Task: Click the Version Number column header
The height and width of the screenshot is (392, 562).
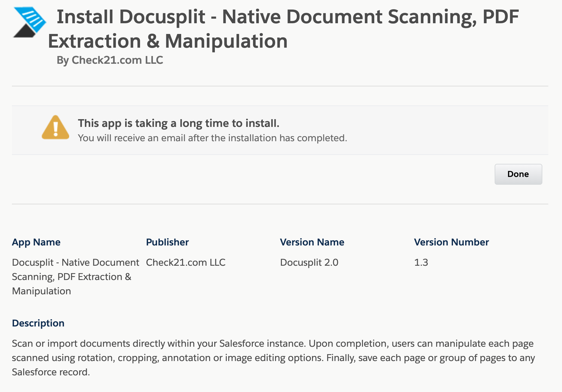Action: (x=451, y=242)
